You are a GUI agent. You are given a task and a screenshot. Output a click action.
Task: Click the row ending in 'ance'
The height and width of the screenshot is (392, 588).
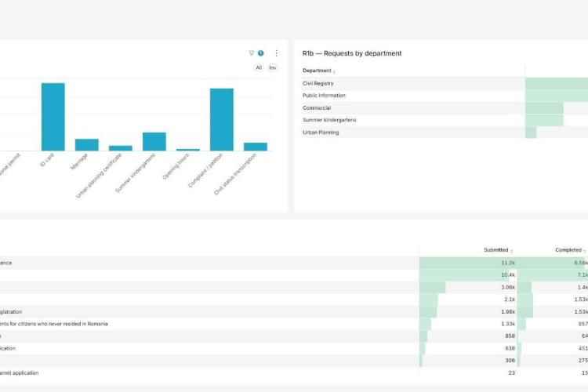(x=294, y=263)
